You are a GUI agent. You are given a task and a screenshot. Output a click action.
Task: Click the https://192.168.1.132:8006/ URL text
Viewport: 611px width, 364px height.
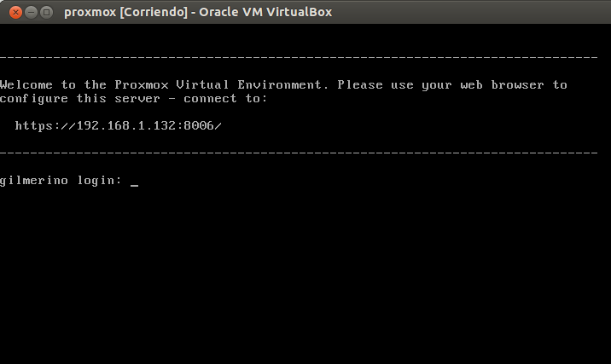tap(119, 126)
